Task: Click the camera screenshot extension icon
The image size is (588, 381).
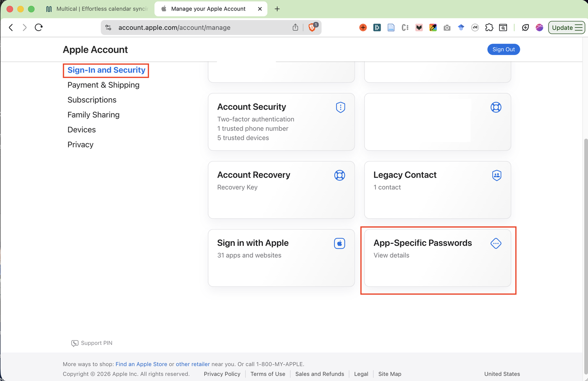Action: tap(447, 28)
